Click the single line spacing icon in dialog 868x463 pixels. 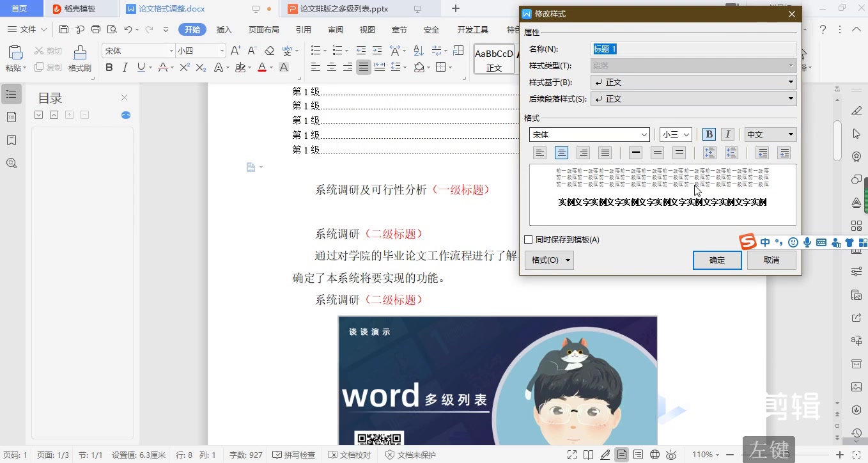click(635, 153)
